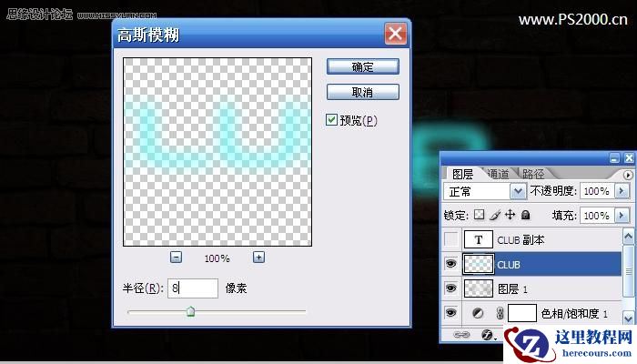The image size is (637, 364).
Task: Show the CLUB 副本 layer
Action: point(451,239)
